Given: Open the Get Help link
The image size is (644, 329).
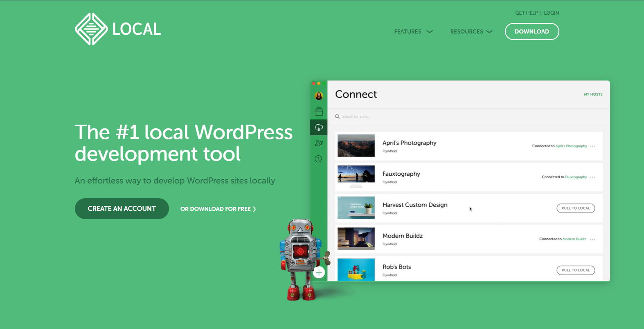Looking at the screenshot, I should (x=527, y=13).
